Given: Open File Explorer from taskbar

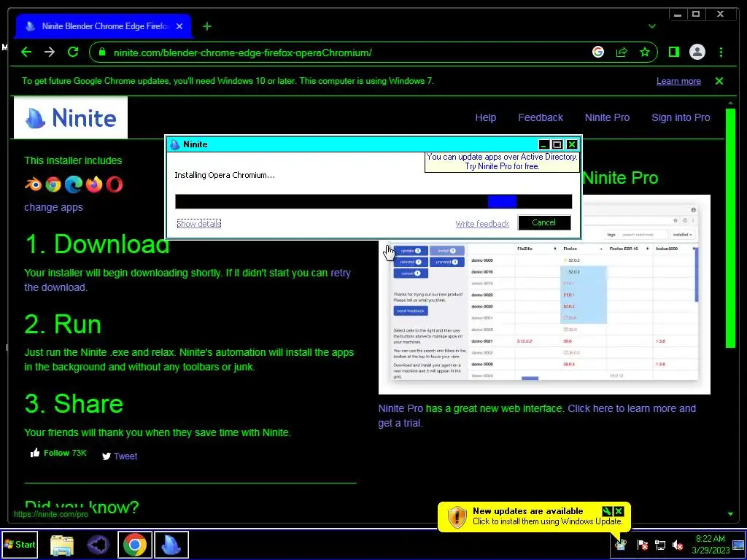Looking at the screenshot, I should 62,545.
